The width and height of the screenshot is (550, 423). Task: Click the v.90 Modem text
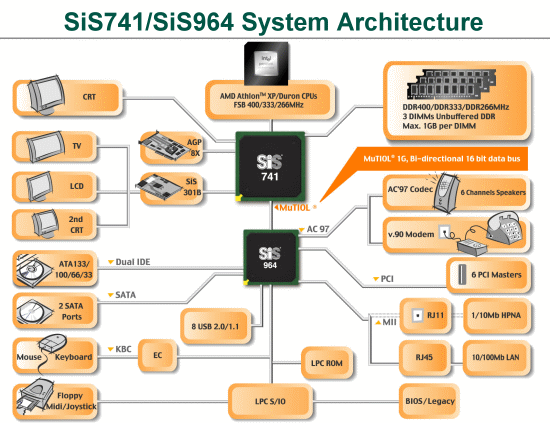coord(411,234)
